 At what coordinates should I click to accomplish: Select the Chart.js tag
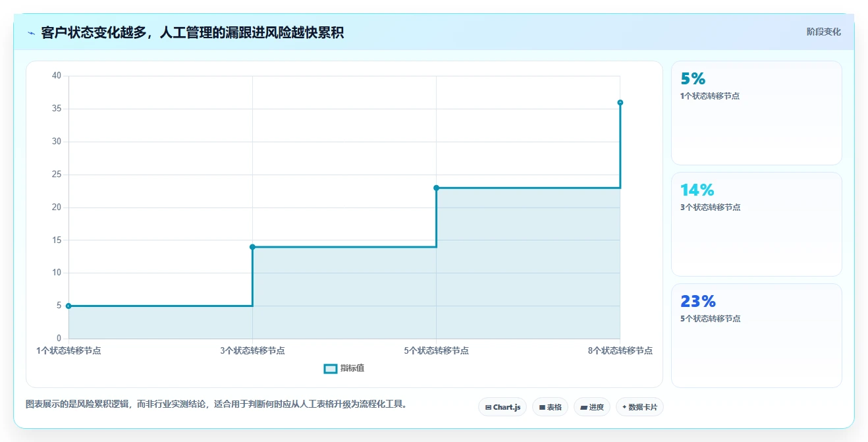point(502,407)
